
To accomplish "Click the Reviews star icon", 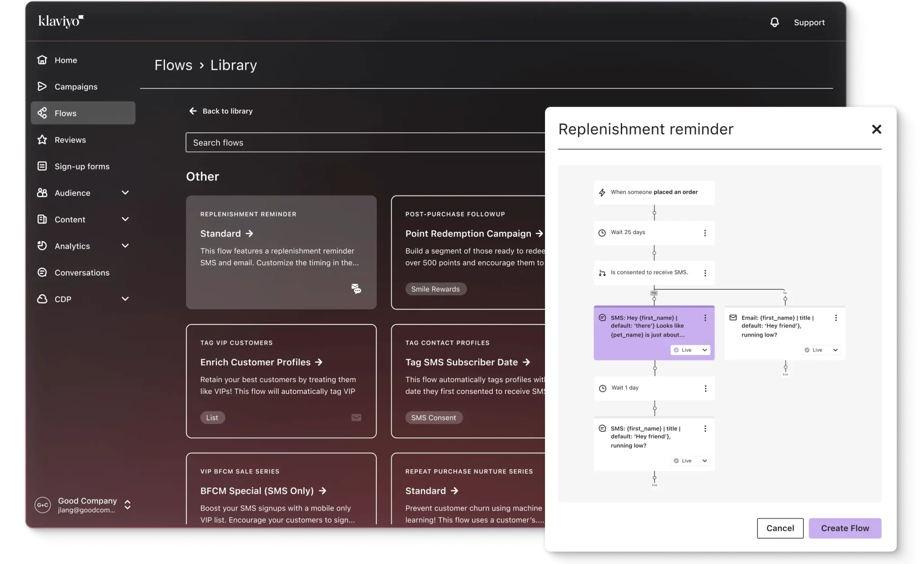I will coord(42,139).
